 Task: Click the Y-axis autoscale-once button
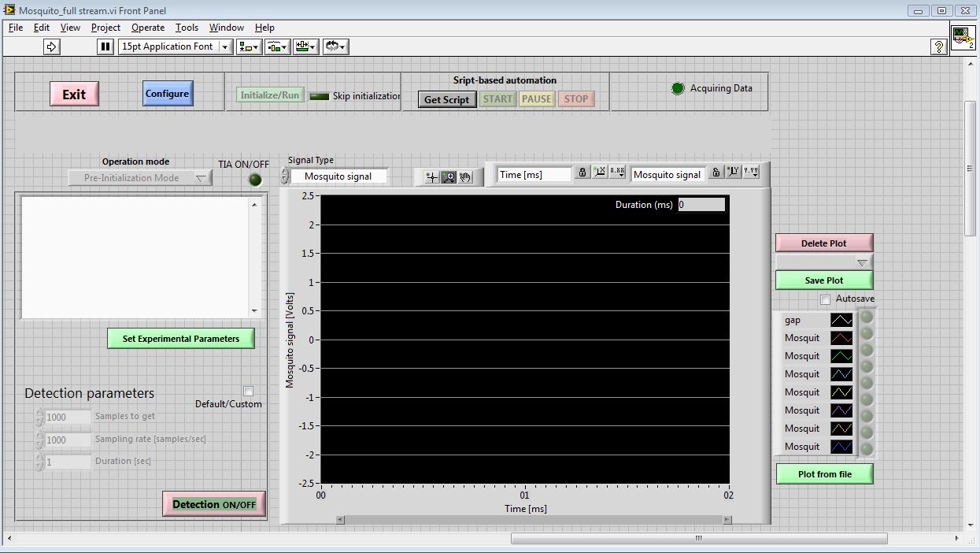[x=733, y=173]
